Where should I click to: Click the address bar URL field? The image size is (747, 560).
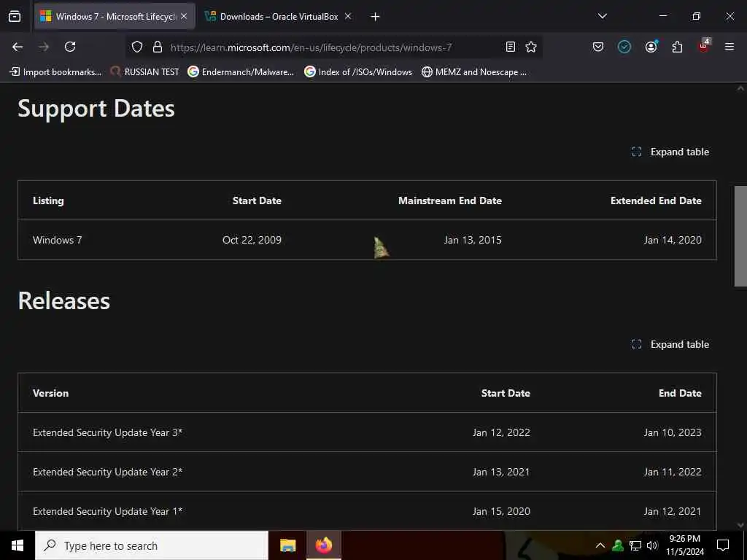[x=333, y=47]
